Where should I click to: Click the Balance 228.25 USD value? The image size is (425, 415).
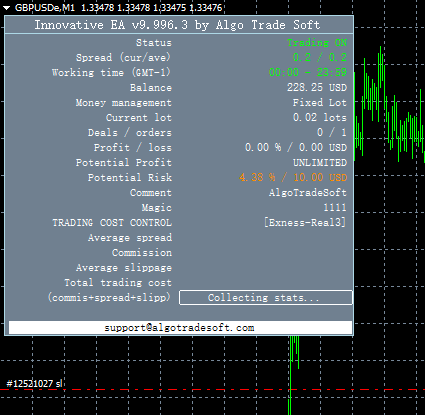tap(317, 88)
